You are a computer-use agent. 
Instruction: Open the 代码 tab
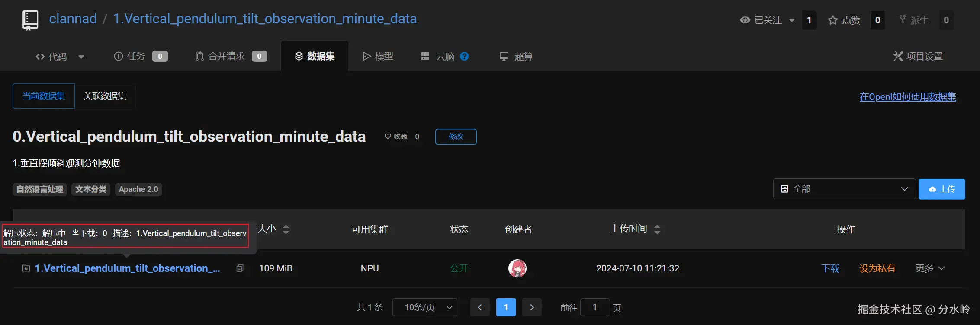[x=51, y=57]
